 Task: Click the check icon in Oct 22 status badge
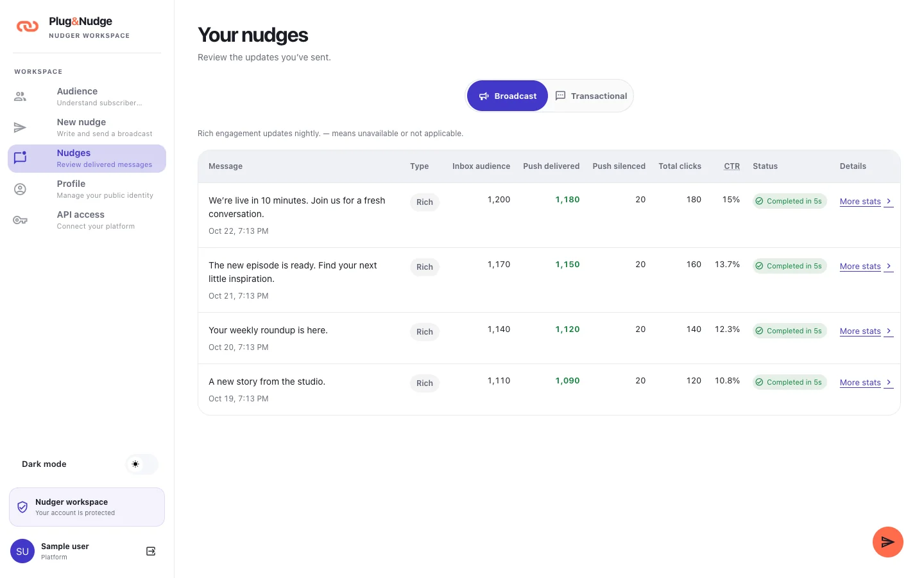pyautogui.click(x=760, y=201)
